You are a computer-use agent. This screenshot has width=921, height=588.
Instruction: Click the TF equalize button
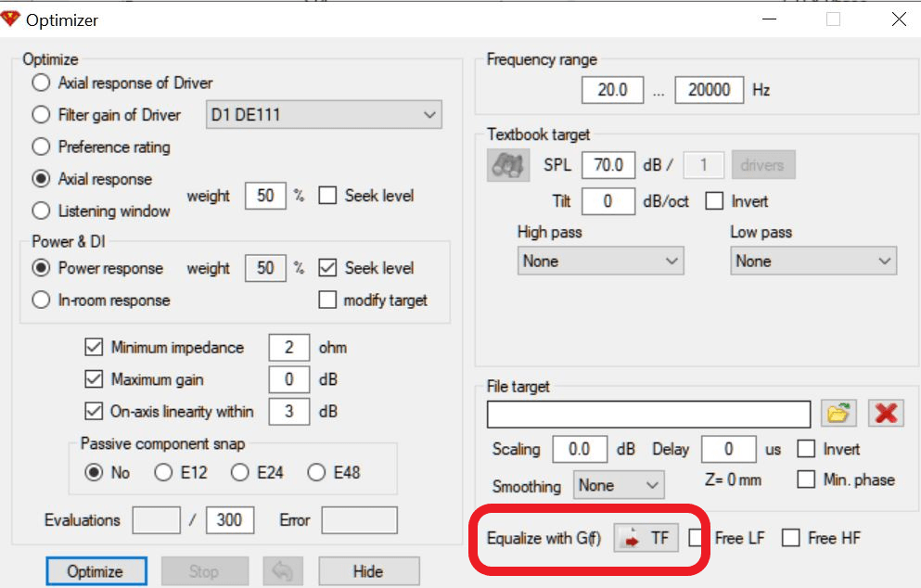click(646, 538)
